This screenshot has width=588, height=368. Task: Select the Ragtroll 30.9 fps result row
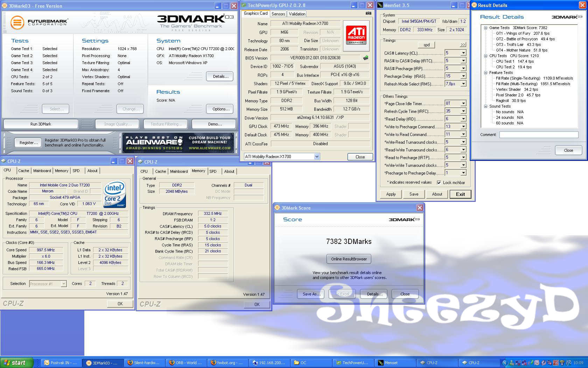click(511, 101)
